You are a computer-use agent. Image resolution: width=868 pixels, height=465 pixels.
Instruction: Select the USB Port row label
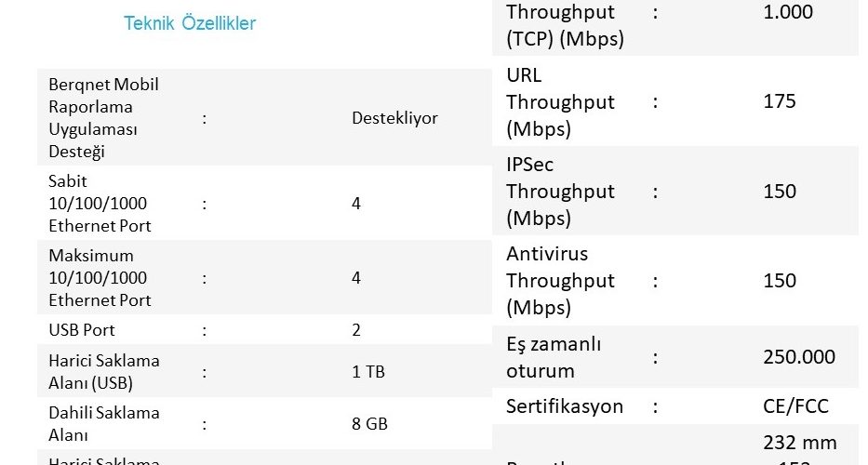click(82, 330)
